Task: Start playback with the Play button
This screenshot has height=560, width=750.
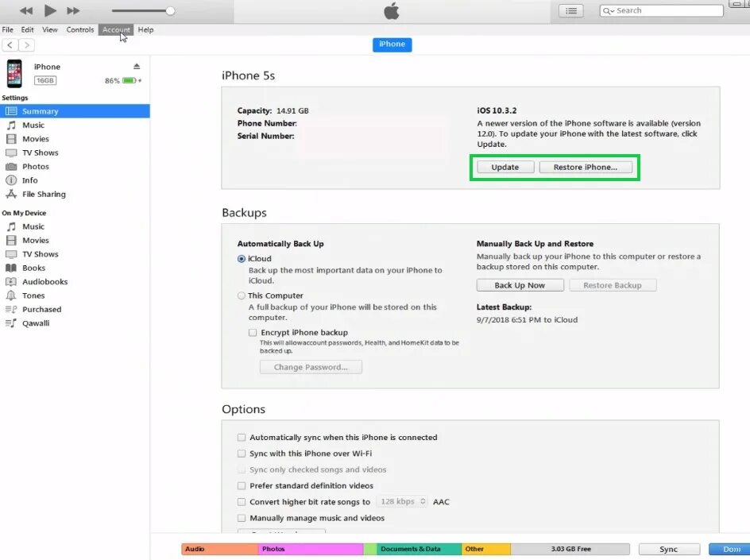Action: coord(50,10)
